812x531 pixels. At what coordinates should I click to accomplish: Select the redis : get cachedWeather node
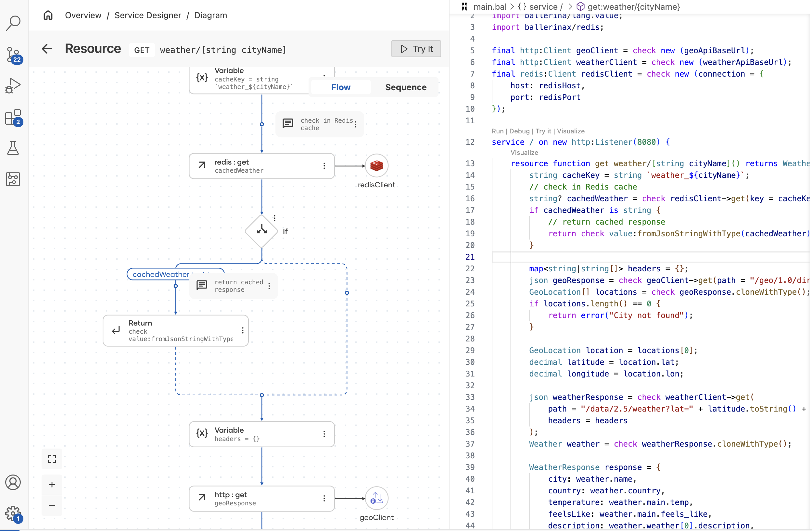262,166
